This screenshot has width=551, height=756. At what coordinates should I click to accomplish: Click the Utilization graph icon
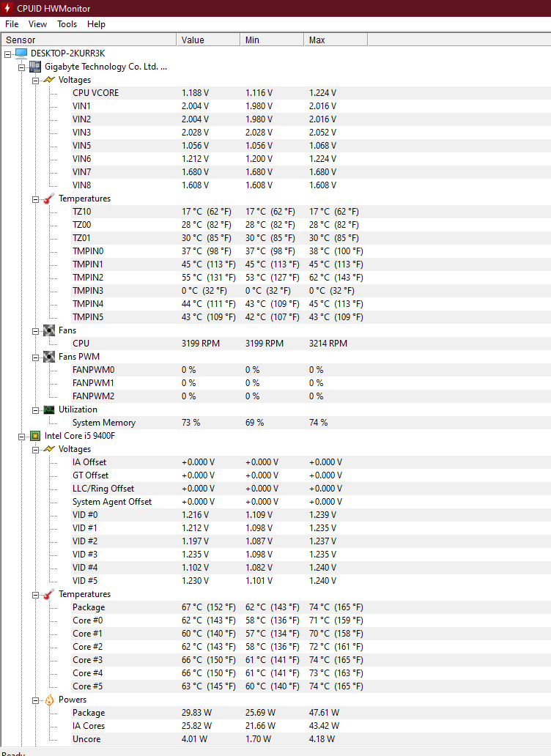[48, 409]
